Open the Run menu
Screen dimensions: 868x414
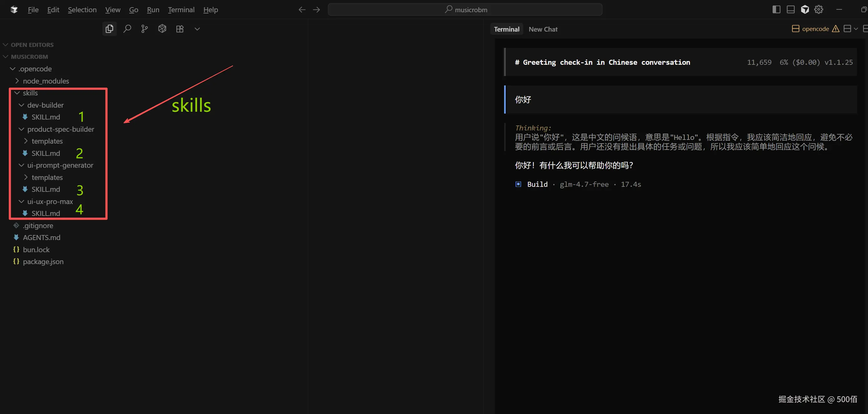click(152, 10)
